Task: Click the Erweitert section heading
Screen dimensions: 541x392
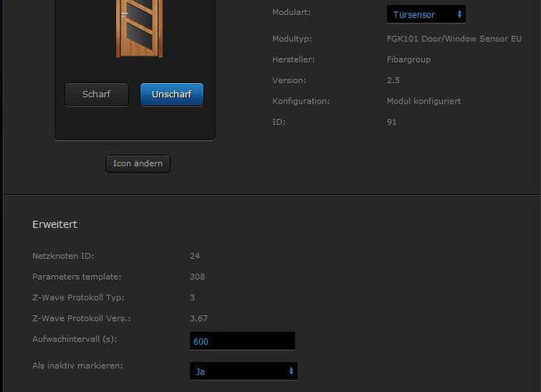Action: (x=55, y=224)
